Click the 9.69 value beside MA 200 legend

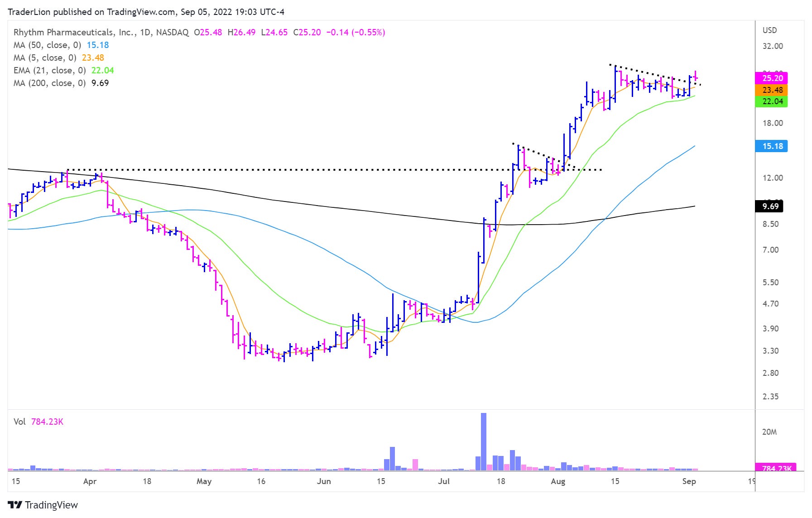pyautogui.click(x=100, y=83)
